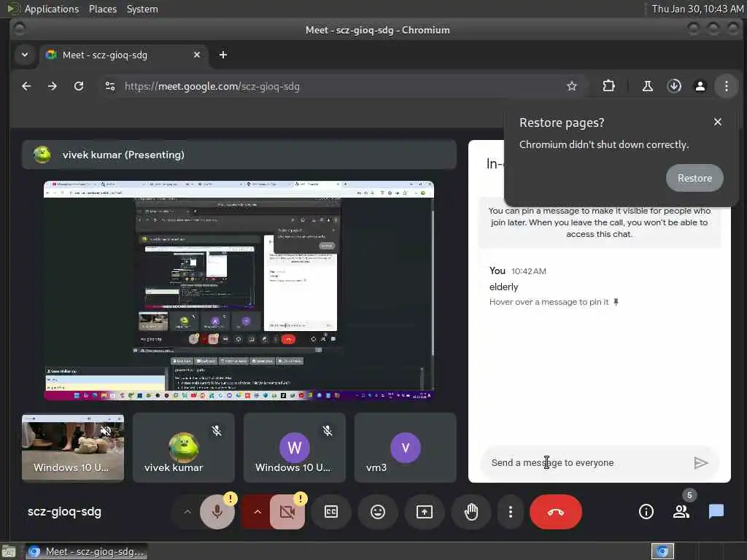Open the Places menu

(103, 9)
